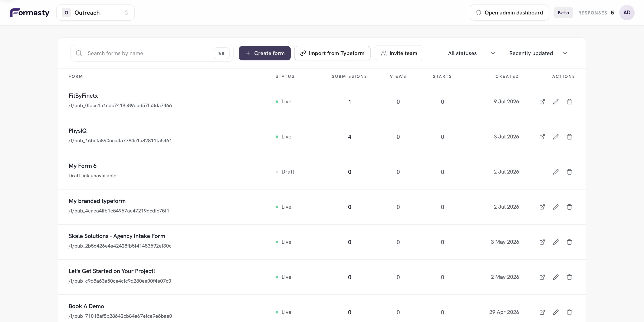Delete Let's Get Started on Your Project form

(569, 277)
